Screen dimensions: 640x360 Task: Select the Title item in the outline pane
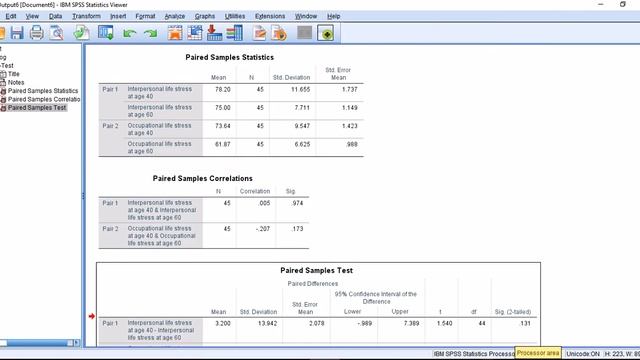tap(13, 74)
